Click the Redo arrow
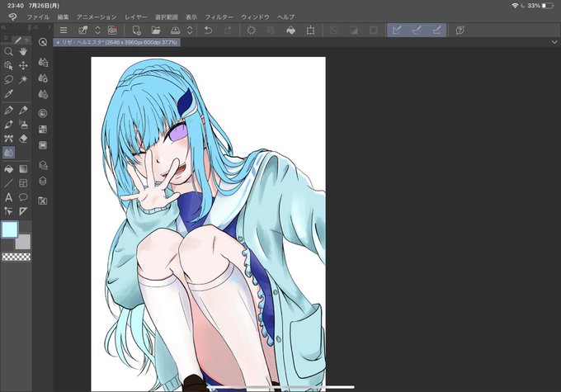 click(228, 31)
